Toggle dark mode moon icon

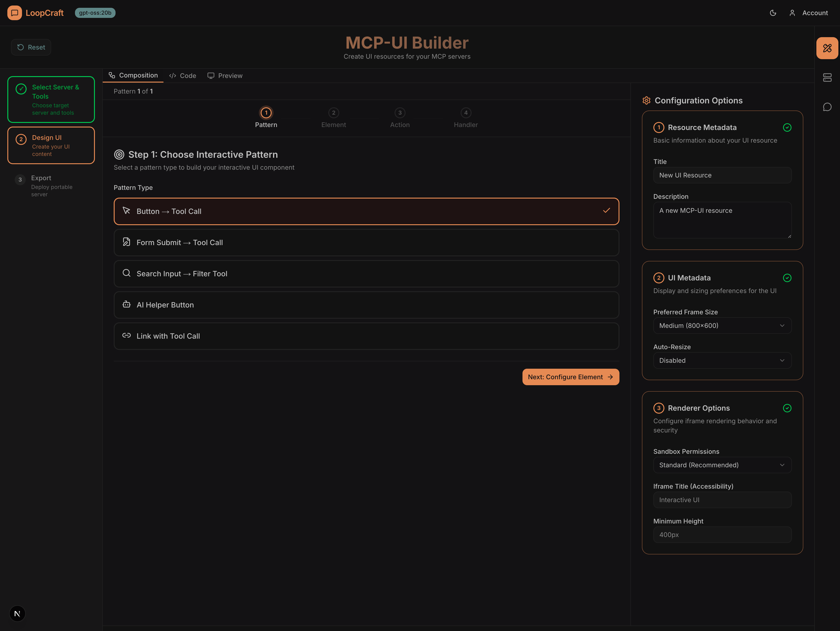[773, 13]
